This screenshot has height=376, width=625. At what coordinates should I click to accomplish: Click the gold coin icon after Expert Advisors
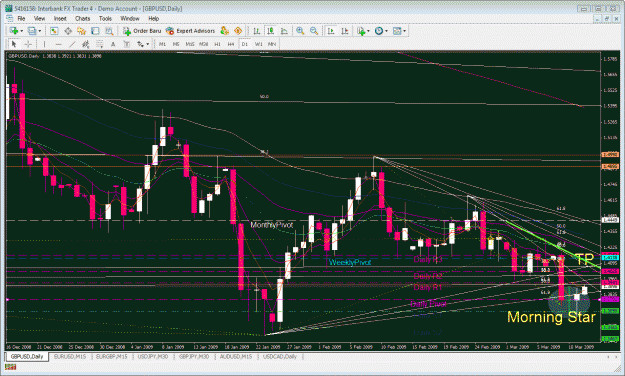225,31
